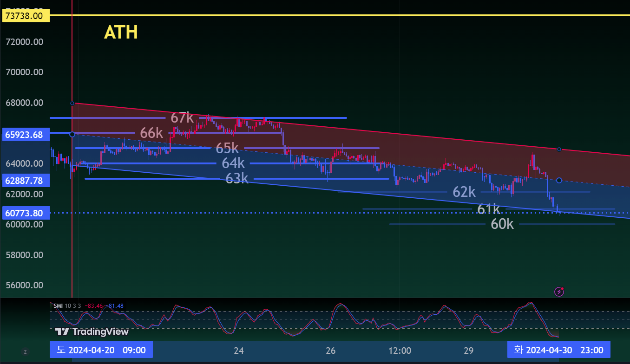
Task: Select the 62k horizontal level label
Action: click(x=464, y=192)
